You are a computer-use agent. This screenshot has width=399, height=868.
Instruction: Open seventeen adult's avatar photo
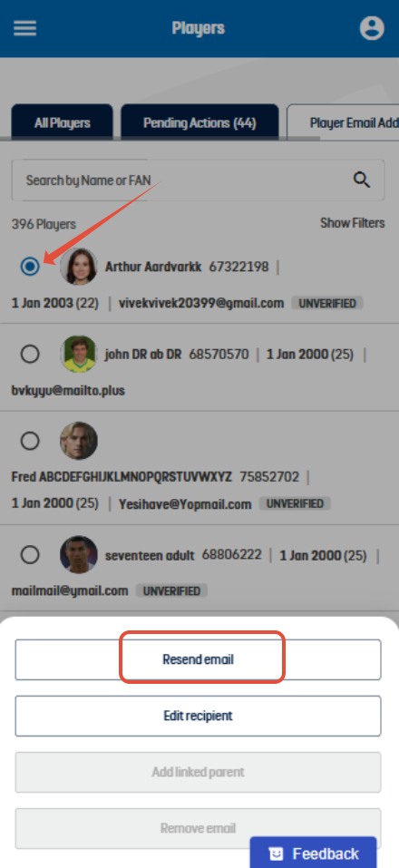[79, 555]
